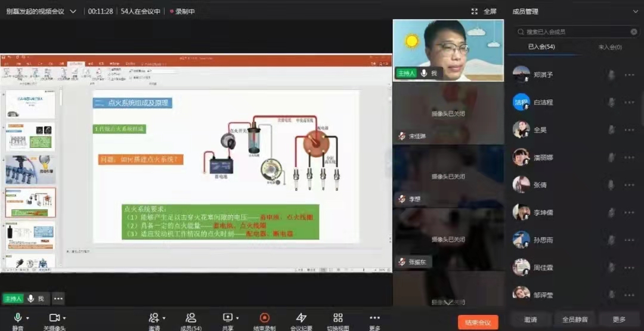Toggle microphone for member 白洁程
The image size is (644, 331).
coord(611,103)
